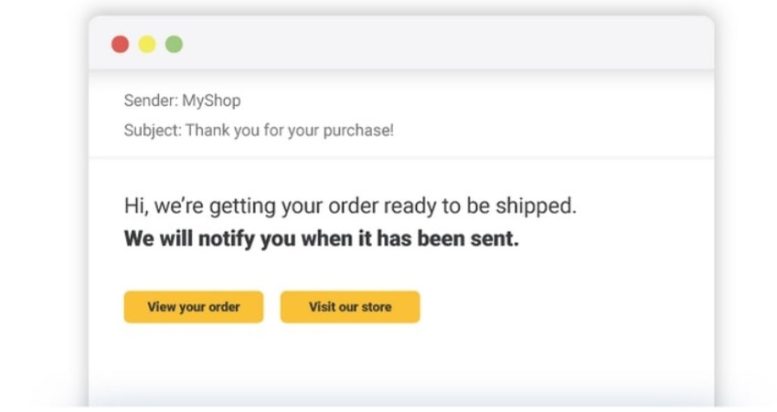
Task: Click the empty title bar area
Action: (446, 44)
